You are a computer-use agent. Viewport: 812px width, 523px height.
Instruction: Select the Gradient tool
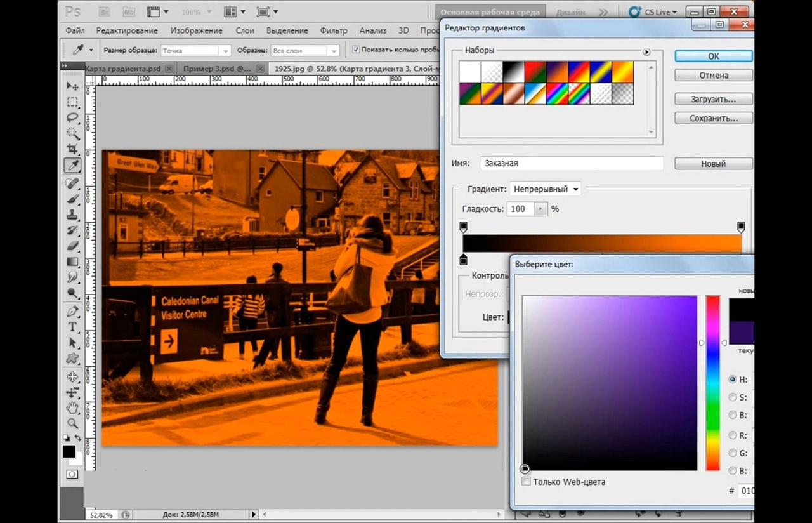[72, 262]
